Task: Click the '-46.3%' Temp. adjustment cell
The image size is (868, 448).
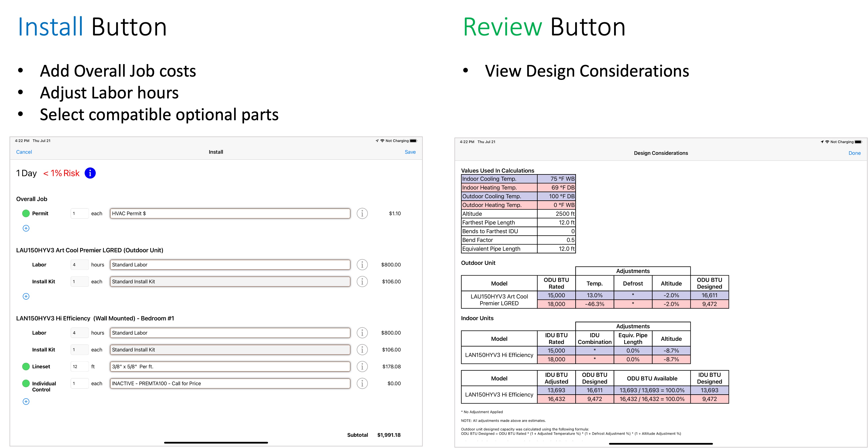Action: [595, 304]
